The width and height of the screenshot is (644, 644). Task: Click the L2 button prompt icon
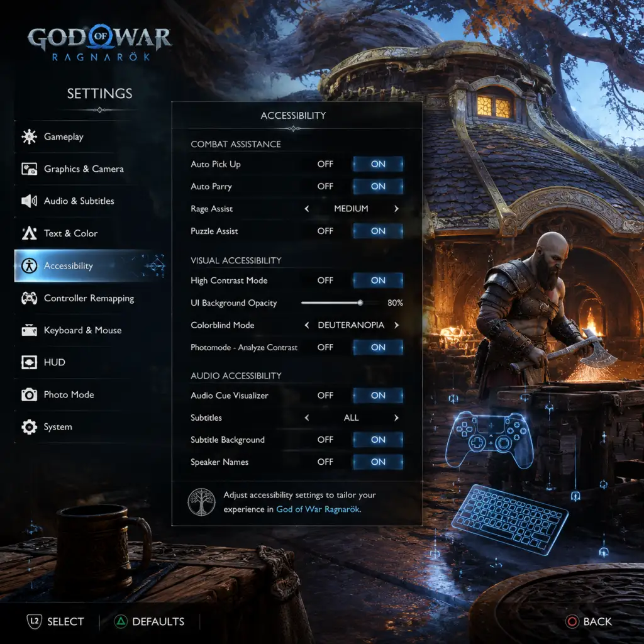35,621
